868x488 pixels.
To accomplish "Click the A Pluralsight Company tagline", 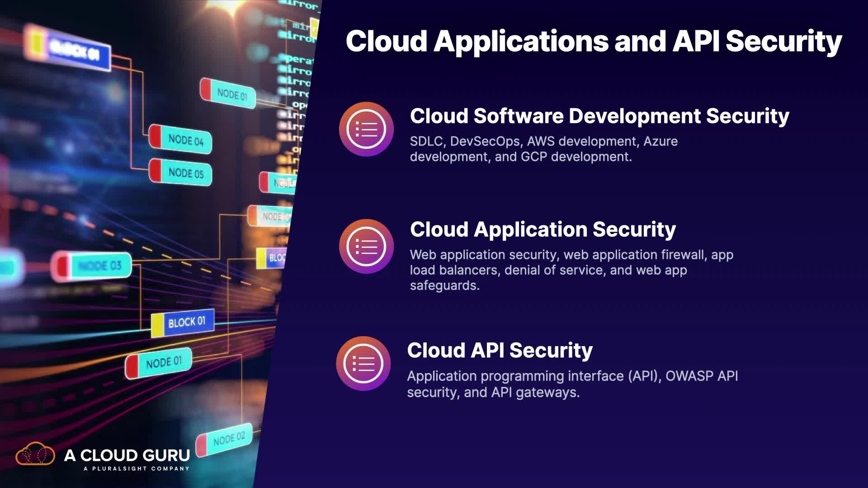I will pos(136,469).
